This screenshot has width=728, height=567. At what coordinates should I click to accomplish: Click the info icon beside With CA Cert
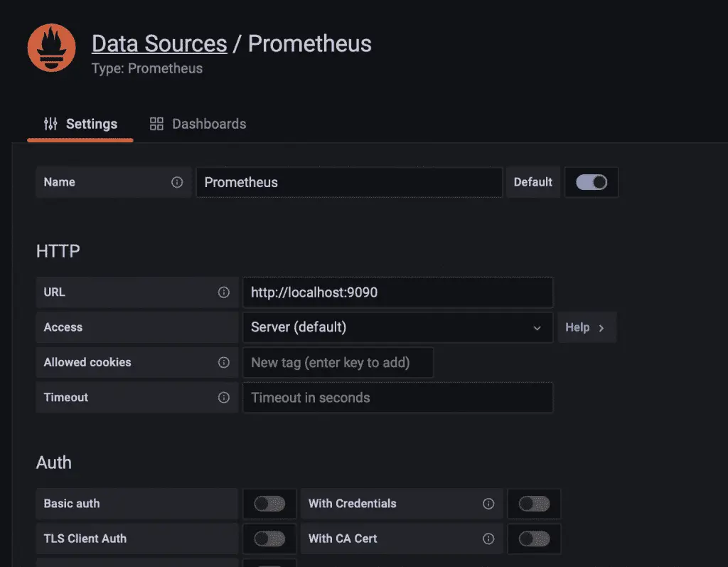[488, 539]
